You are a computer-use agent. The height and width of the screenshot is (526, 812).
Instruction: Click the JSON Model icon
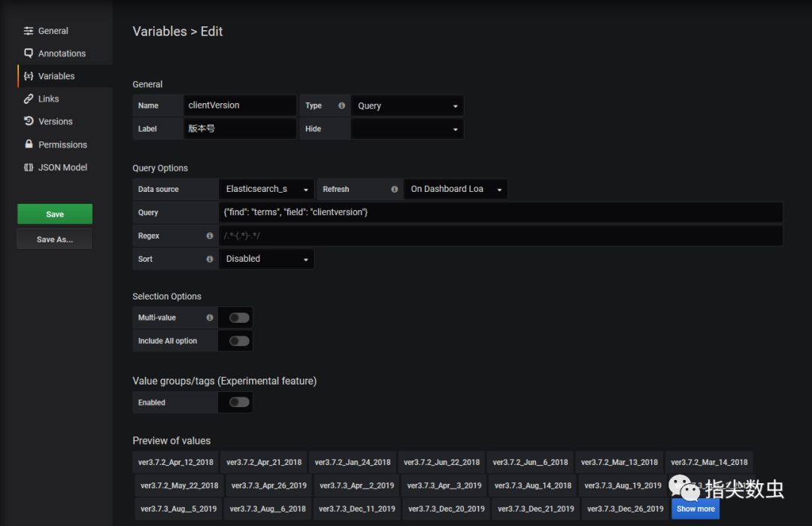29,167
